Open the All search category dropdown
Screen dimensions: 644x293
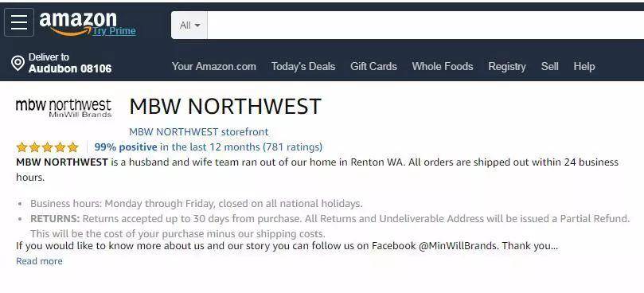189,25
